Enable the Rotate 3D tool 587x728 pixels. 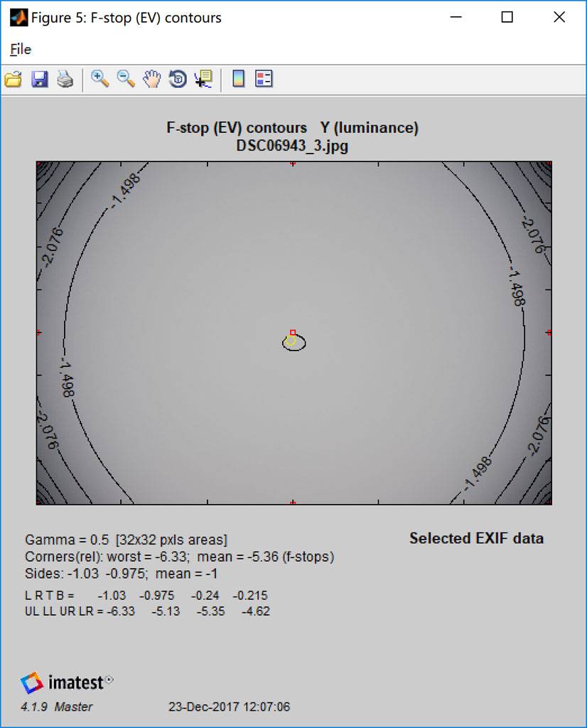coord(178,79)
